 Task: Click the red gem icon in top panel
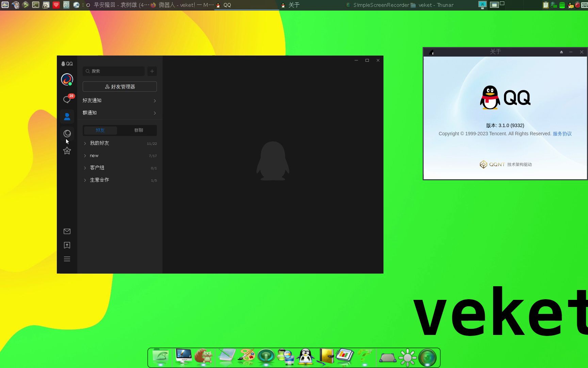56,5
